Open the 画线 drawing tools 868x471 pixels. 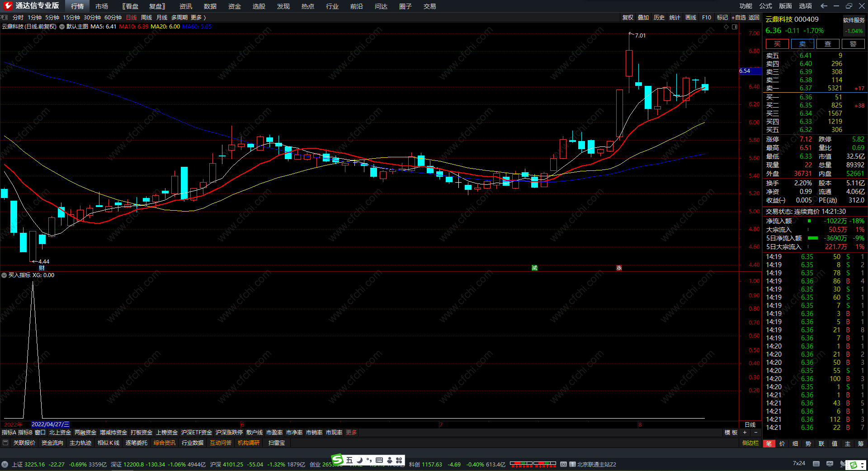point(691,18)
